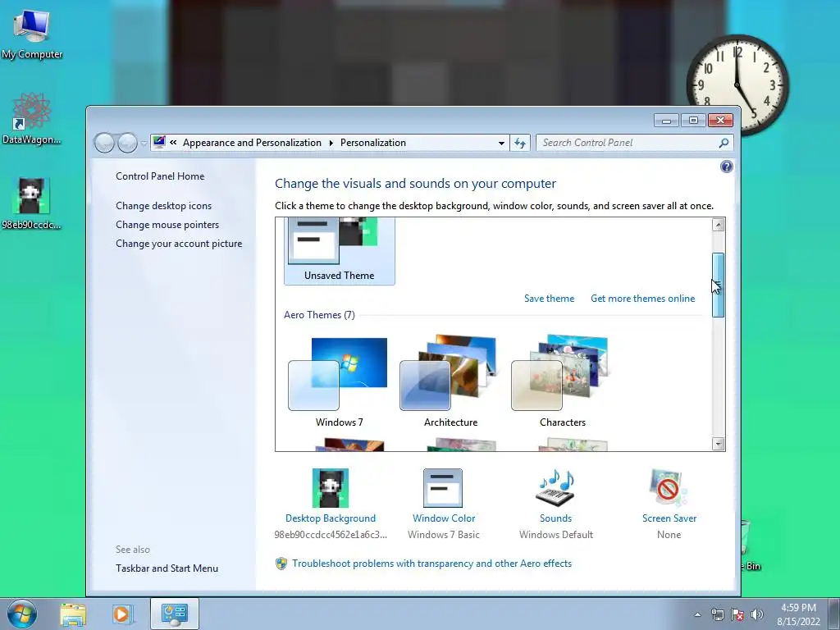The width and height of the screenshot is (840, 630).
Task: Open Help with the question mark icon
Action: (x=727, y=167)
